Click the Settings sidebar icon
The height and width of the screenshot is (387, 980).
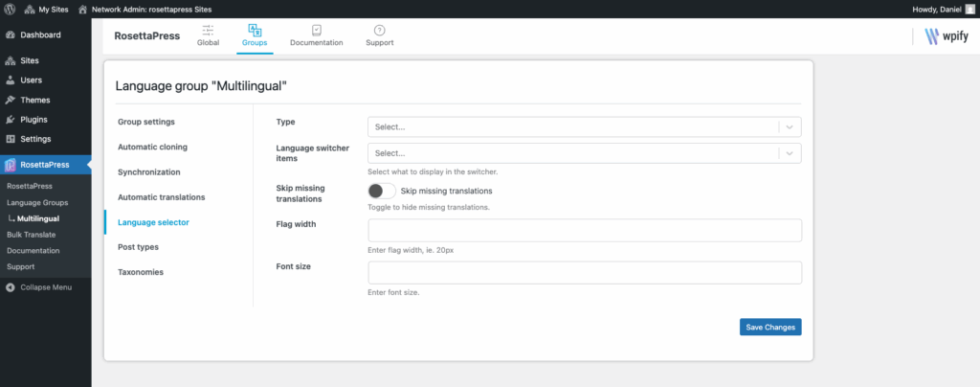coord(10,139)
